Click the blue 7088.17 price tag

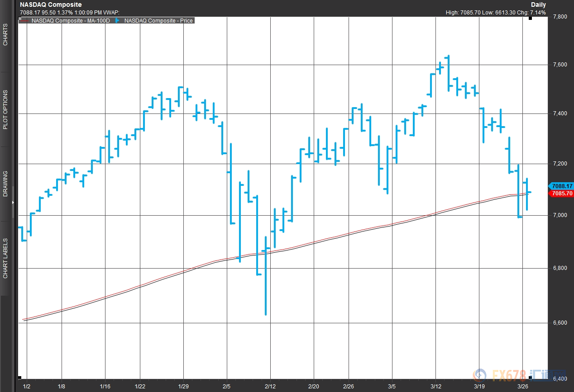pos(561,186)
